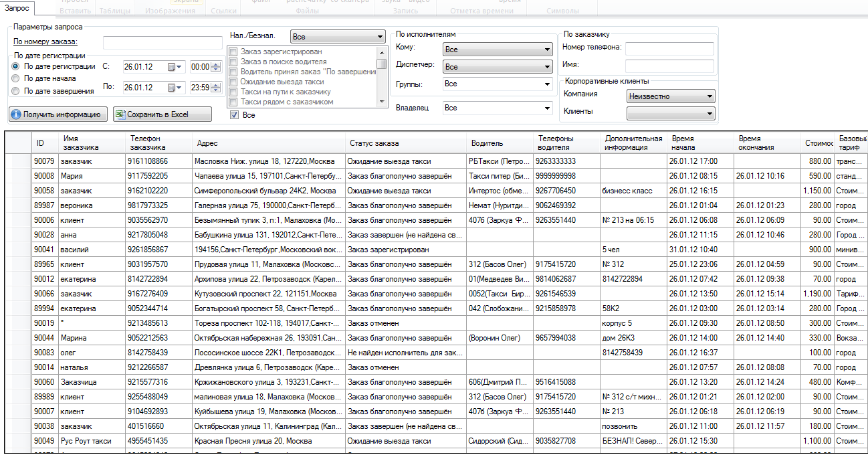Select the status cell Не найден исполнитель

coord(405,353)
